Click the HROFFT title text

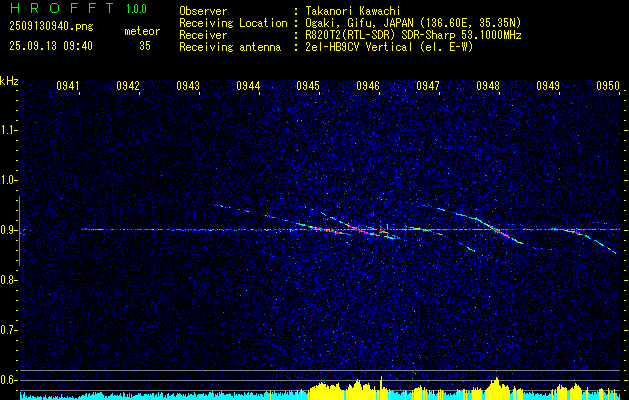(x=62, y=8)
